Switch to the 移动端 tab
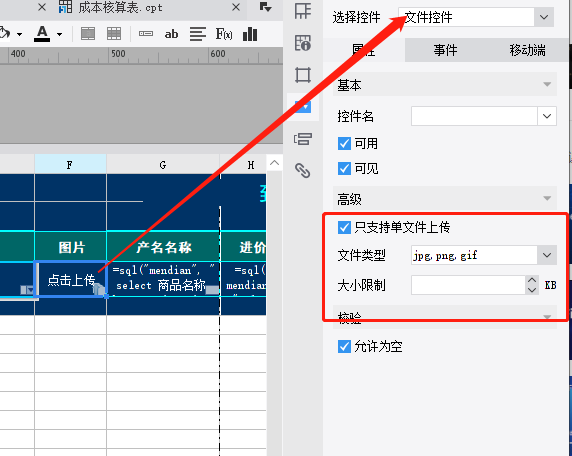 527,50
